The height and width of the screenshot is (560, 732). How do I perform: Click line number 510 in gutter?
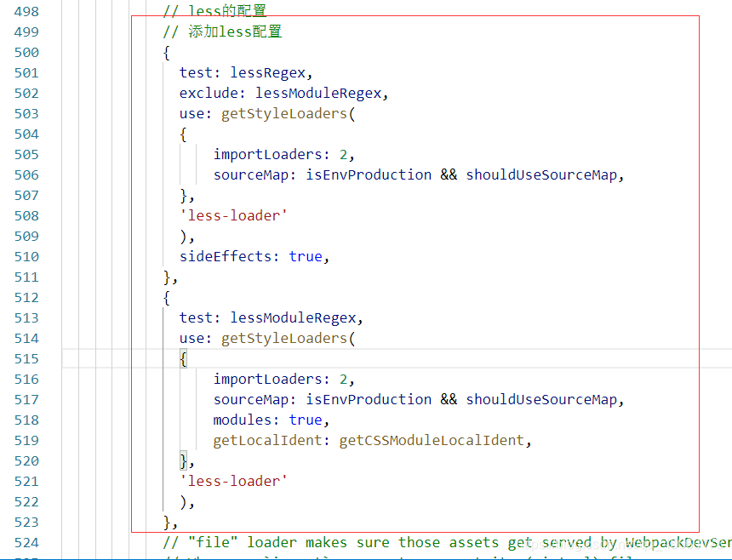(26, 257)
